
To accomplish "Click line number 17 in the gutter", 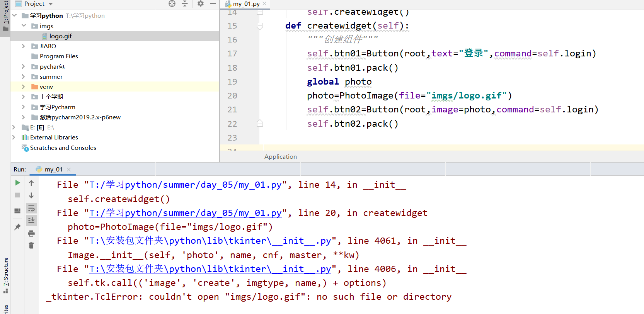I will point(232,54).
